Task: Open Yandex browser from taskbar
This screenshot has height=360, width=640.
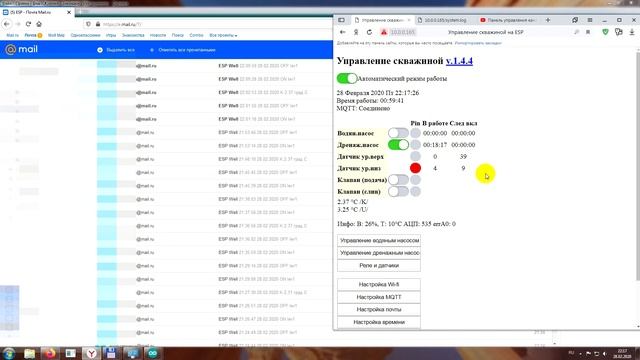Action: [91, 353]
